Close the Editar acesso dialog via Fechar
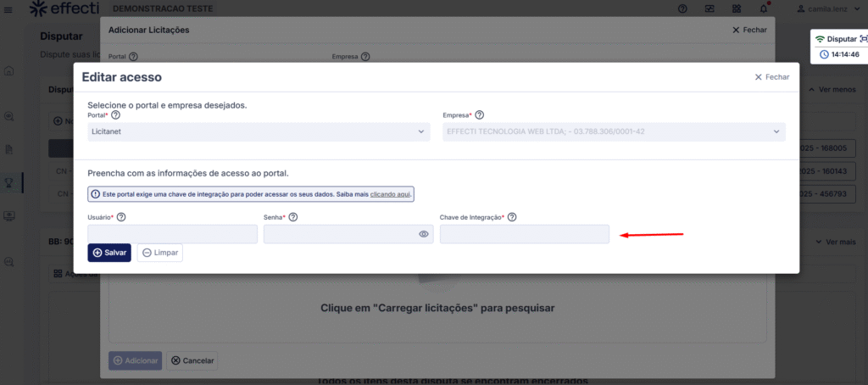 (x=771, y=77)
